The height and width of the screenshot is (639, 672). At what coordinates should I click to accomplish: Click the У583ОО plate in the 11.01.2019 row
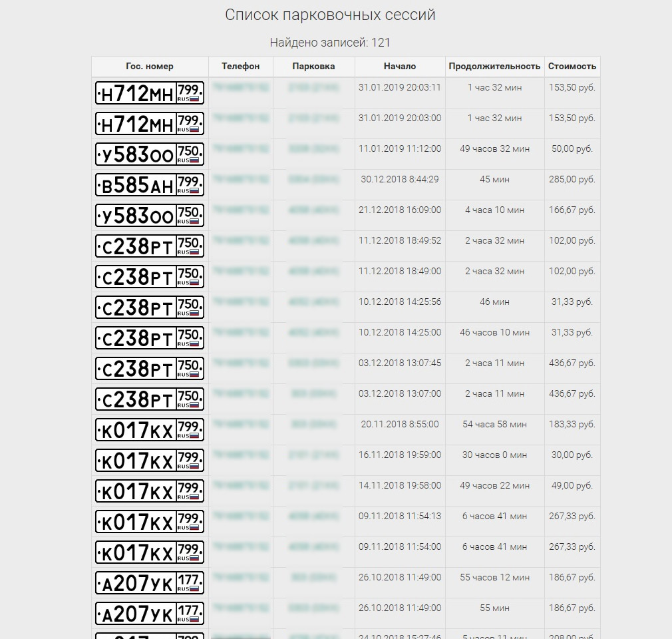tap(150, 154)
